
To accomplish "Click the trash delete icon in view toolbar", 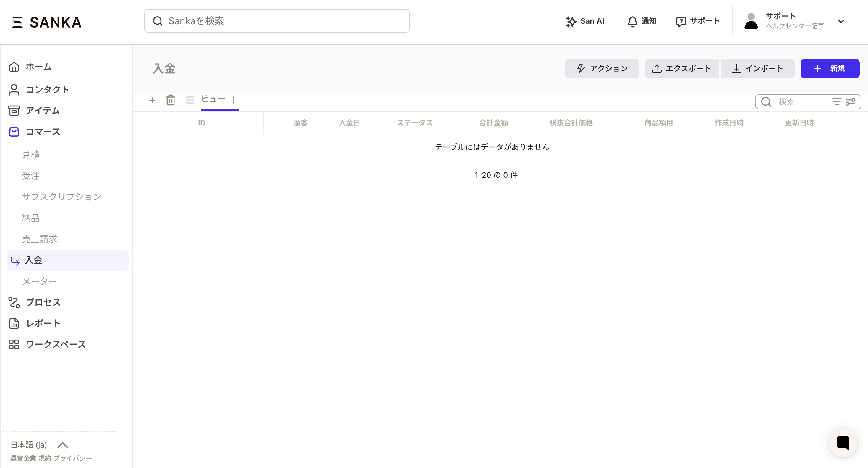I will pos(171,100).
